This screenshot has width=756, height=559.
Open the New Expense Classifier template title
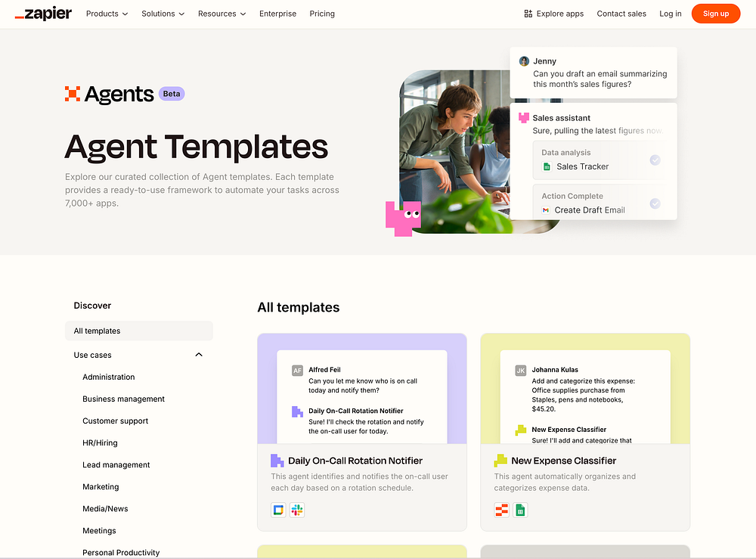tap(564, 461)
